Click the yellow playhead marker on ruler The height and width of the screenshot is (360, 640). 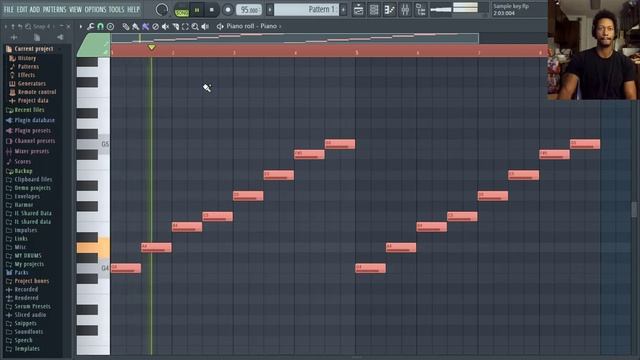pos(151,47)
